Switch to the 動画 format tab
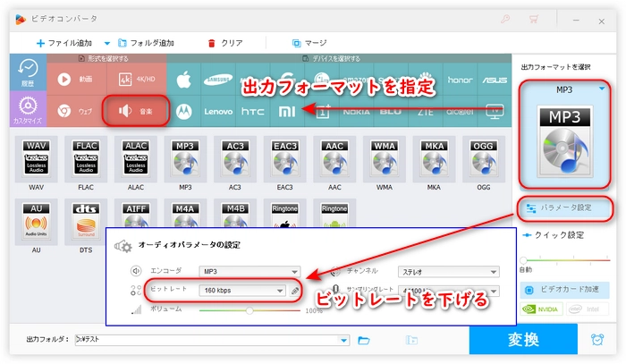626x364 pixels. (76, 79)
